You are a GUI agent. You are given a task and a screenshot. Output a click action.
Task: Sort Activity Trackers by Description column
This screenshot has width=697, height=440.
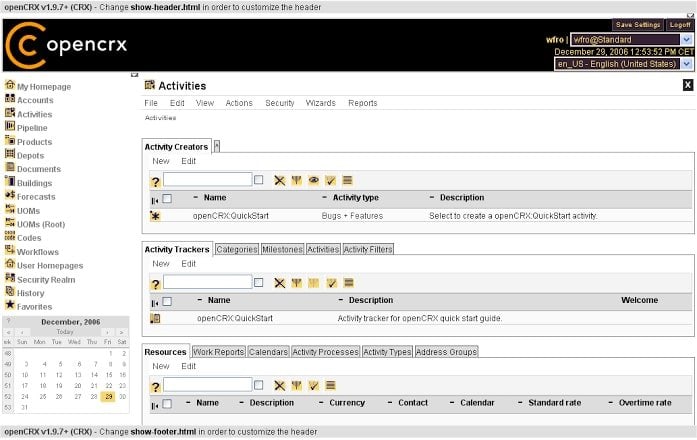[x=371, y=300]
